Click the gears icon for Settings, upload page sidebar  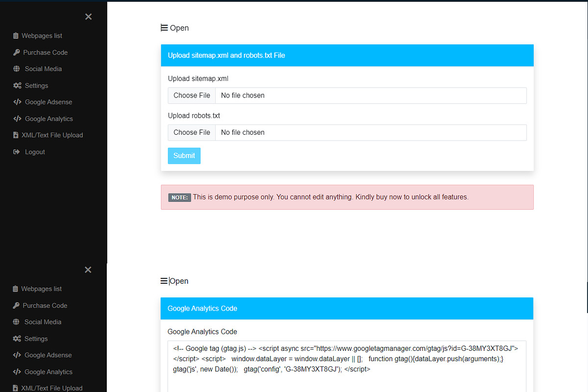[x=17, y=86]
